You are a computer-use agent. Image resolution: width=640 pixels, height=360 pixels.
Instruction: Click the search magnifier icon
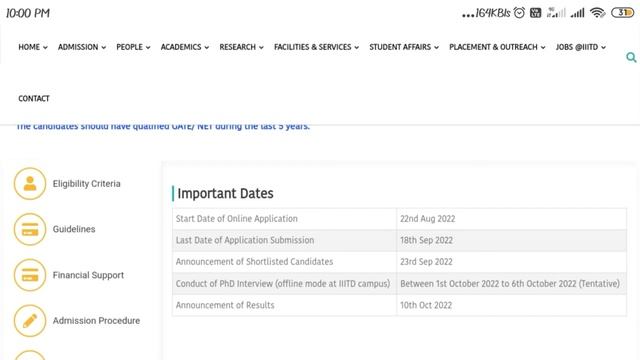click(x=631, y=58)
